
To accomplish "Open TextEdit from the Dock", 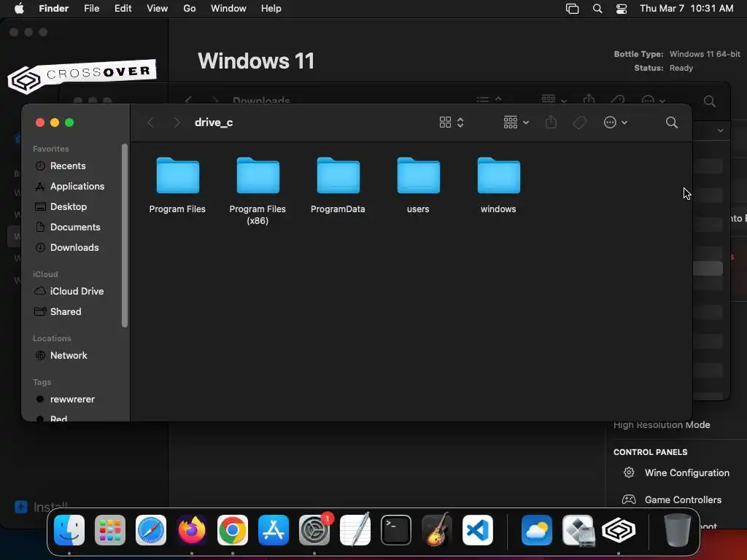I will [x=355, y=530].
